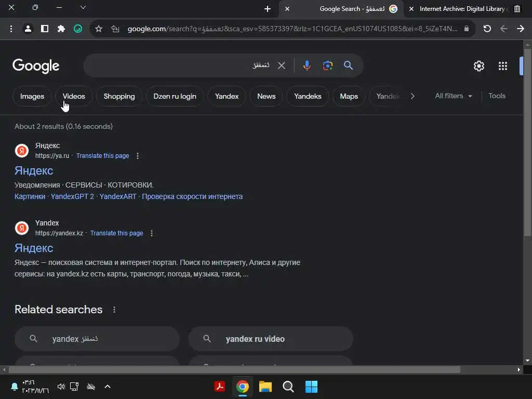This screenshot has height=399, width=532.
Task: Filter results by Images
Action: (32, 96)
